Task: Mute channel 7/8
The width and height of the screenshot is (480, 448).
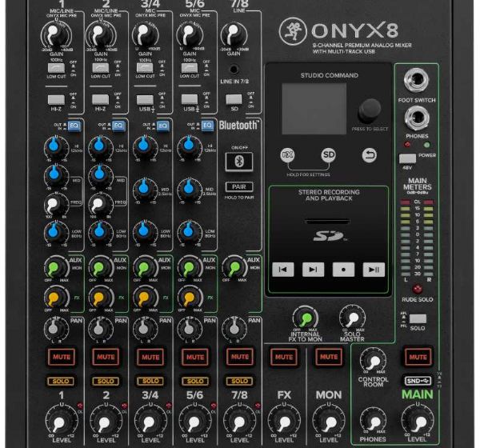Action: pos(240,357)
